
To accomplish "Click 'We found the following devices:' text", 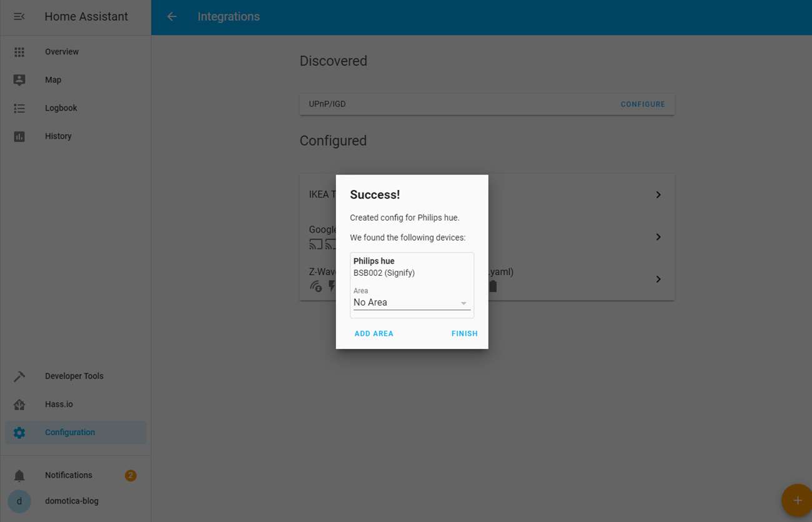I will [408, 238].
